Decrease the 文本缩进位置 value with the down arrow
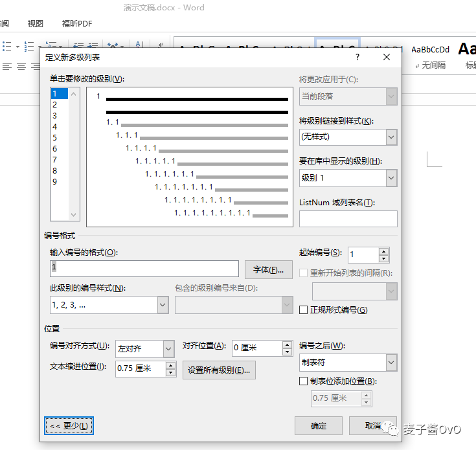Image resolution: width=476 pixels, height=450 pixels. 170,372
